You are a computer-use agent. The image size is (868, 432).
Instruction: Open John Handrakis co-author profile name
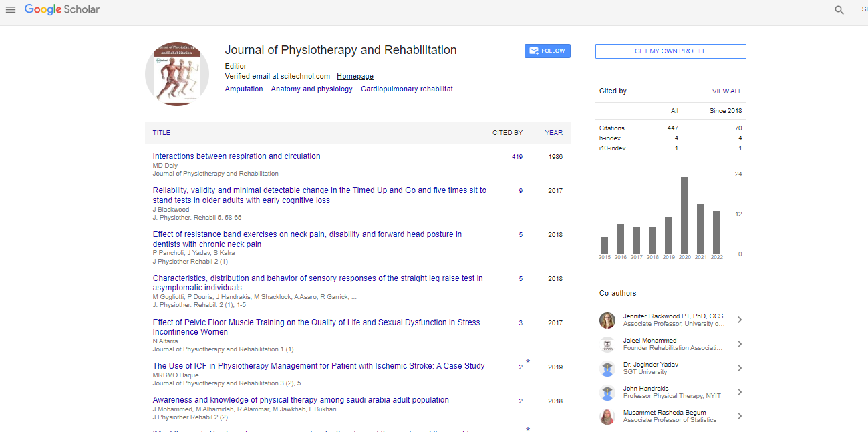pyautogui.click(x=645, y=389)
